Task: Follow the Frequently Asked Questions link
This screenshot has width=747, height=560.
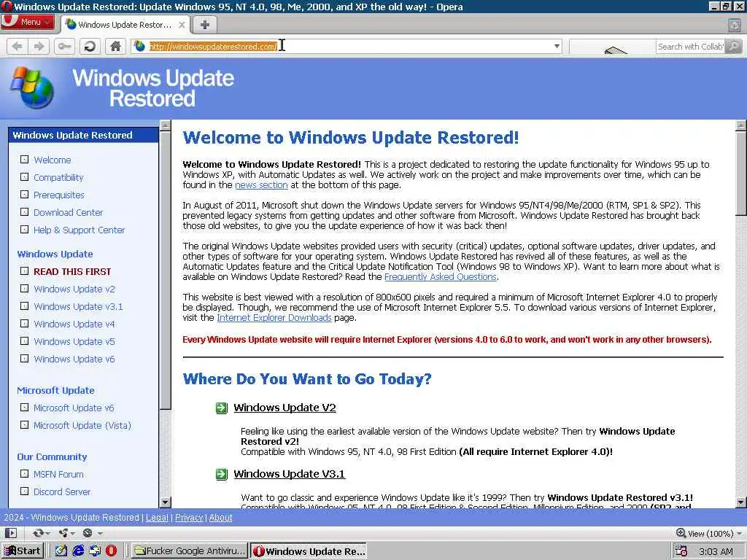Action: [x=441, y=276]
